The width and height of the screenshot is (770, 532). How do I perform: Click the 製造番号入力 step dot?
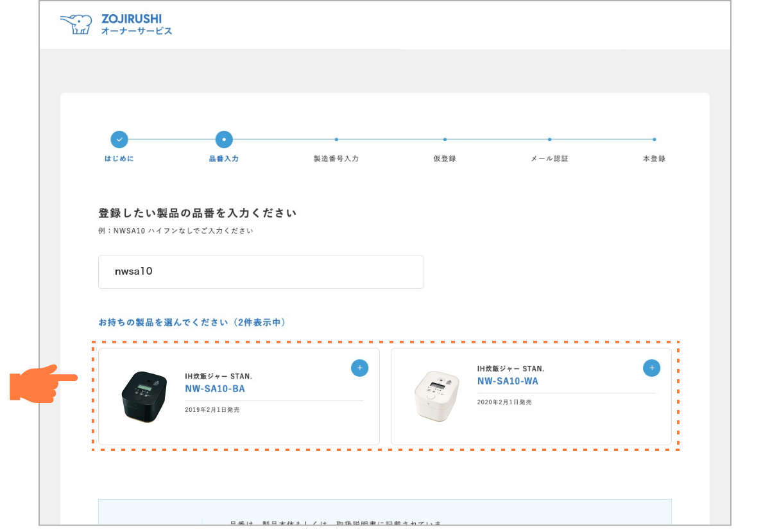[x=336, y=139]
